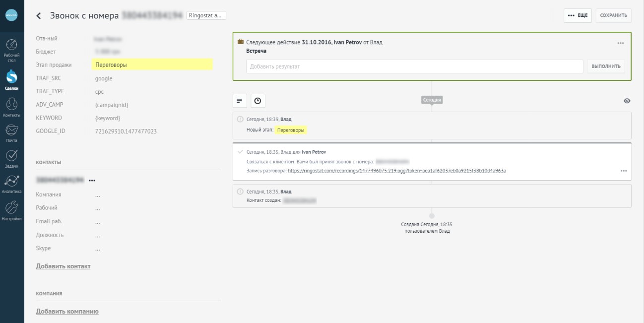Click the ВЫПОЛНИТЬ button
Screen dimensions: 644x323
[606, 66]
